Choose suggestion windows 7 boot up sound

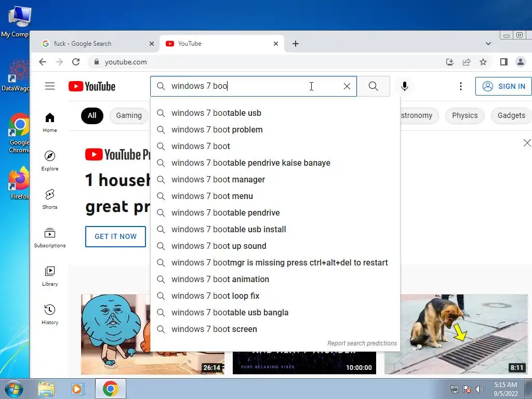click(275, 246)
